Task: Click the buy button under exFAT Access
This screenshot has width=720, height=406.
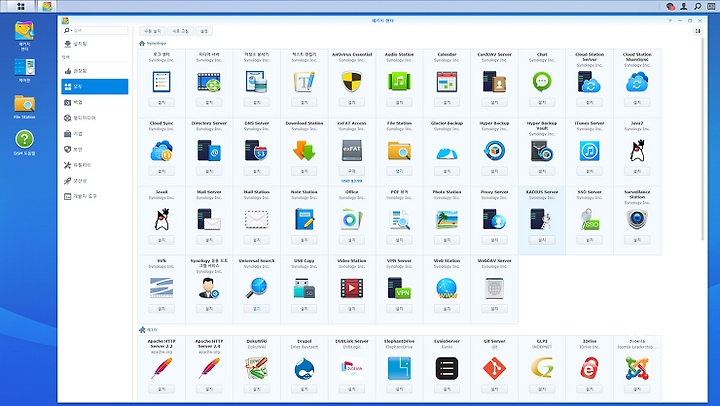Action: coord(352,171)
